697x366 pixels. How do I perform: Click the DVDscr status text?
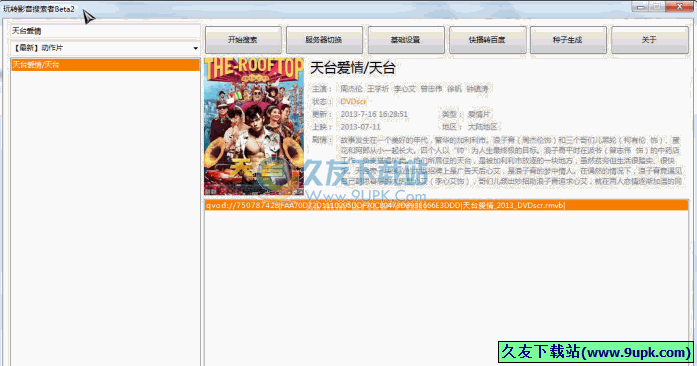coord(353,101)
